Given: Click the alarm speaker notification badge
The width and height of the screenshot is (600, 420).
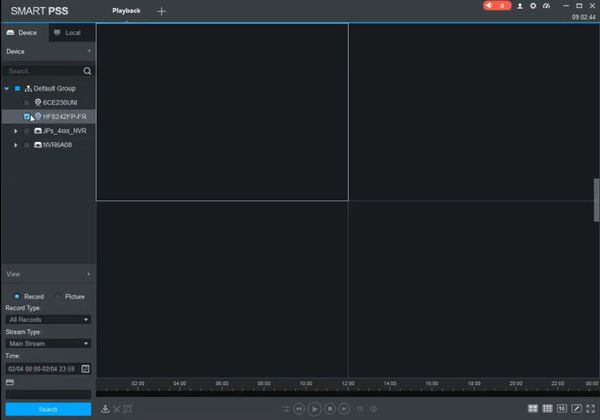Looking at the screenshot, I should [497, 5].
